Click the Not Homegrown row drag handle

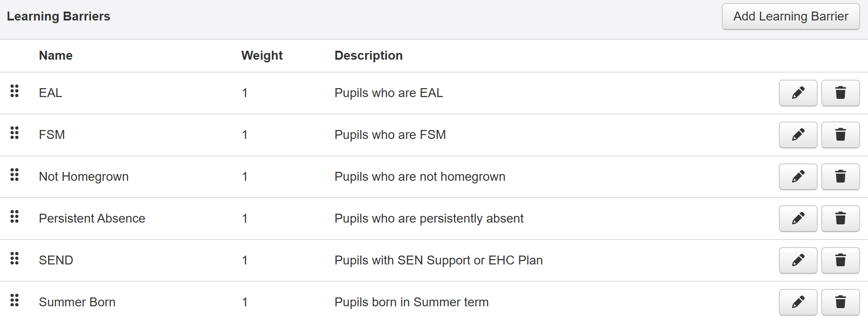pyautogui.click(x=15, y=175)
